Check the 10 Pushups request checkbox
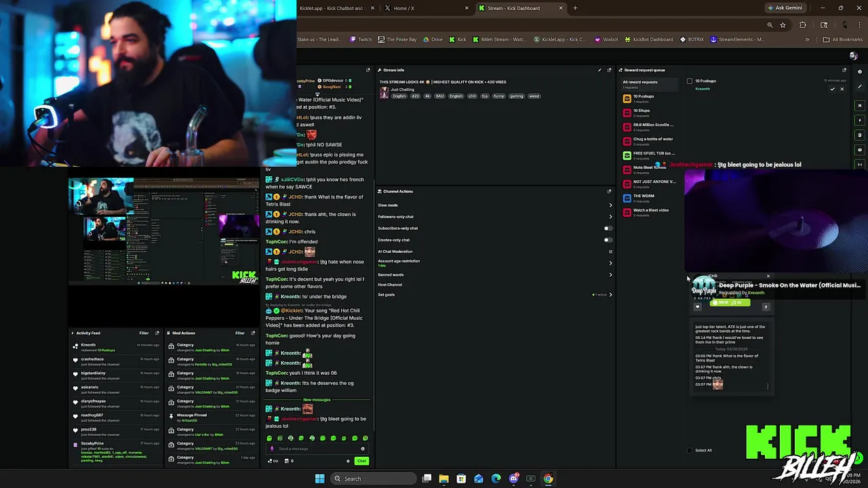The image size is (868, 488). (690, 81)
